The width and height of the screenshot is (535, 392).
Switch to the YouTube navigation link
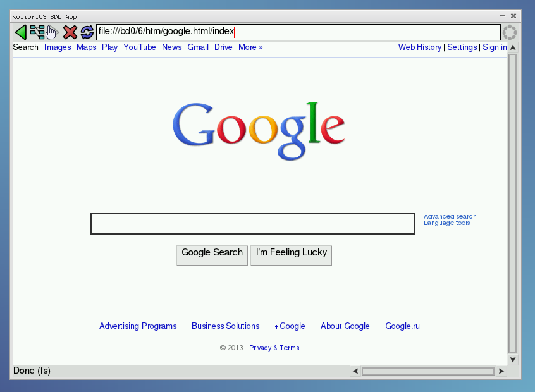[x=140, y=47]
